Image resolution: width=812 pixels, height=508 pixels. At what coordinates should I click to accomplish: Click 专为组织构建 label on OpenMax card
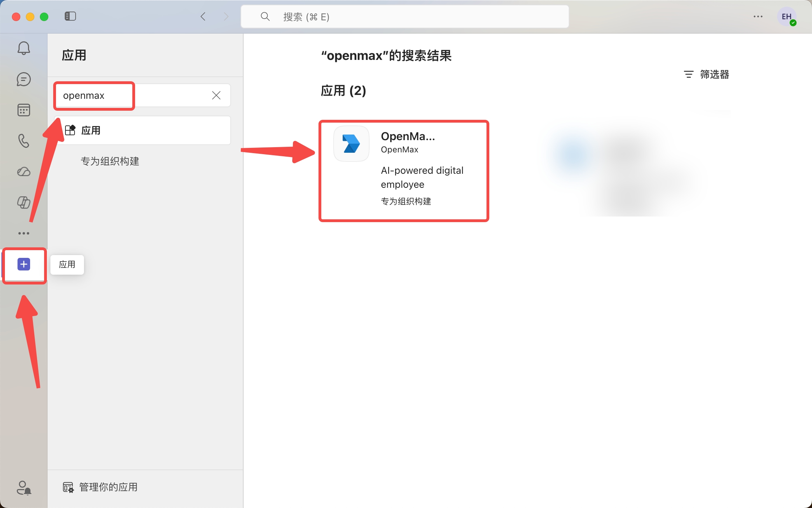tap(406, 201)
